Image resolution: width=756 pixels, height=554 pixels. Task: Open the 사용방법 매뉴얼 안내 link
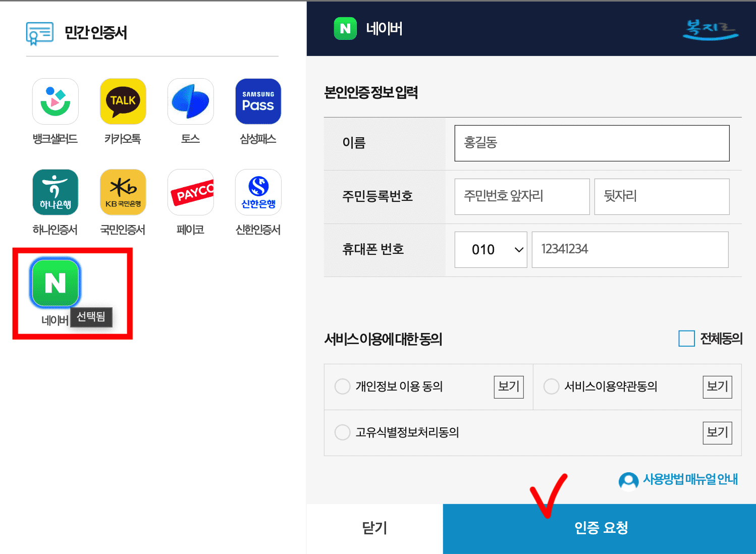click(x=690, y=479)
